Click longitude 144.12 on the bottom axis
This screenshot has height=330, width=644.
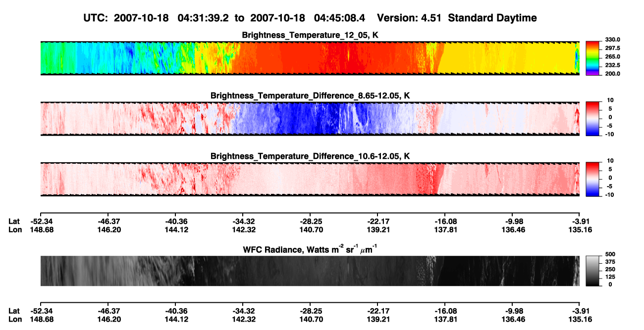click(176, 319)
